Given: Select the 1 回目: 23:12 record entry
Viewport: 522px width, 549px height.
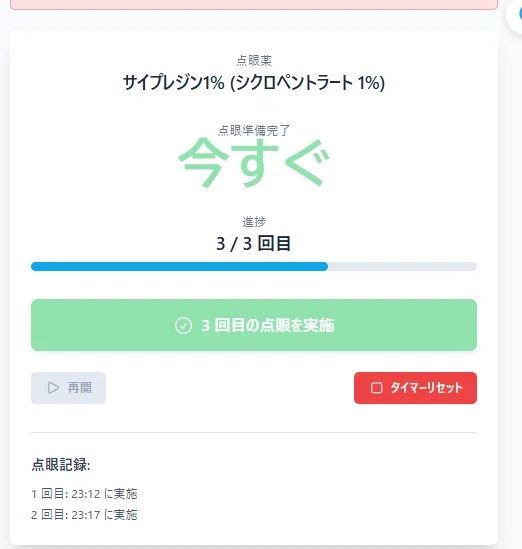Looking at the screenshot, I should 84,494.
